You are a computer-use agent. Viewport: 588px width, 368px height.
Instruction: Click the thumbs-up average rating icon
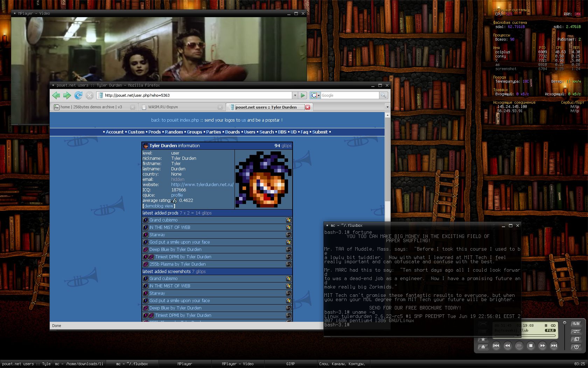175,200
